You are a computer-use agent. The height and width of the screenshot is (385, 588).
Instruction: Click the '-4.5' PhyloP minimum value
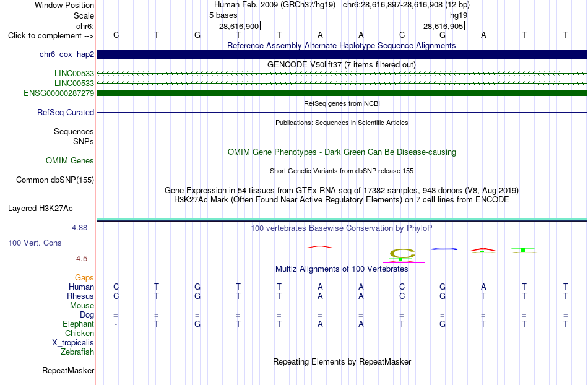(x=80, y=259)
